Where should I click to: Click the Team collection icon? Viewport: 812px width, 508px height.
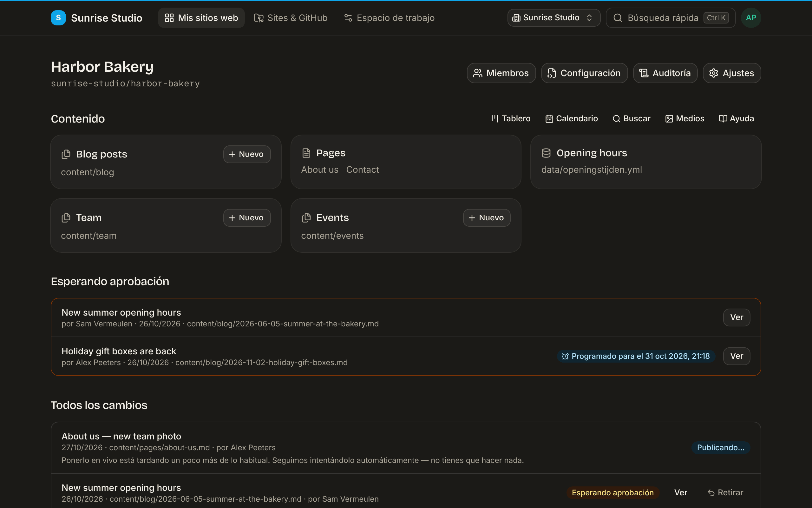(66, 218)
